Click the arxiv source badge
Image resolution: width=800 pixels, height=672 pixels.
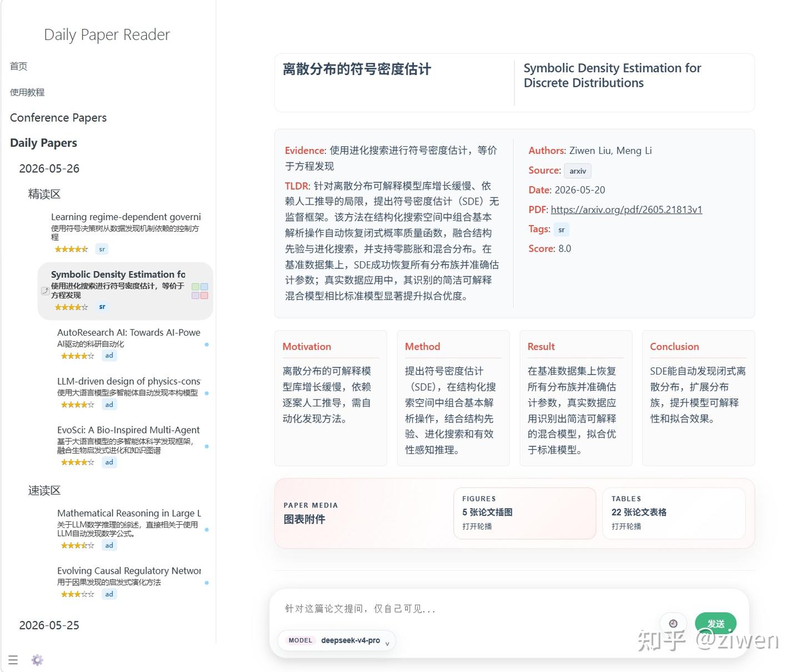coord(578,171)
